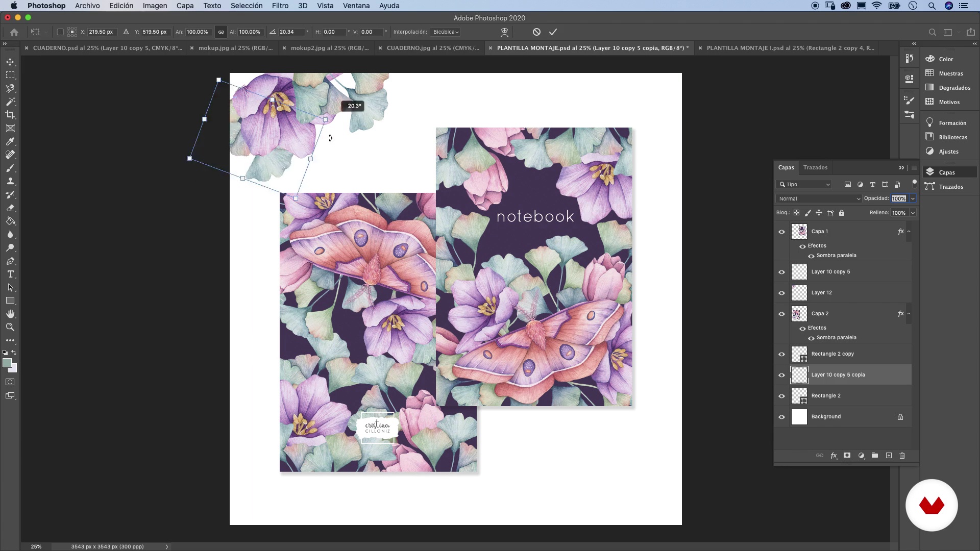Hide the Rectangle 2 copy layer
The image size is (980, 551).
coord(781,354)
